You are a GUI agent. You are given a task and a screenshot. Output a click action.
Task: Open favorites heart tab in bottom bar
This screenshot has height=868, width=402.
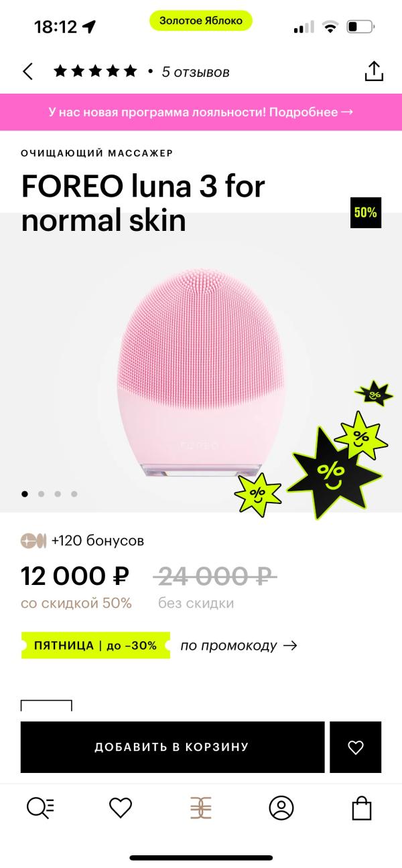(121, 808)
